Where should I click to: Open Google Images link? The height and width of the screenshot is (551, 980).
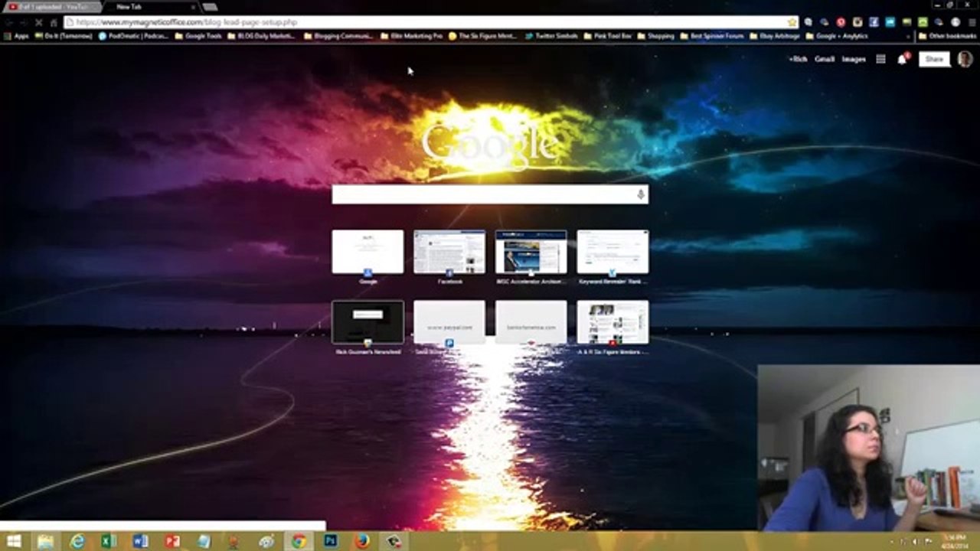pos(854,59)
